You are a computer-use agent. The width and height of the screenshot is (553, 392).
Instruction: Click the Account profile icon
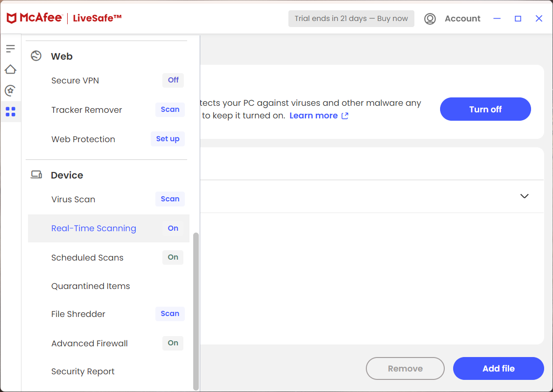(430, 19)
